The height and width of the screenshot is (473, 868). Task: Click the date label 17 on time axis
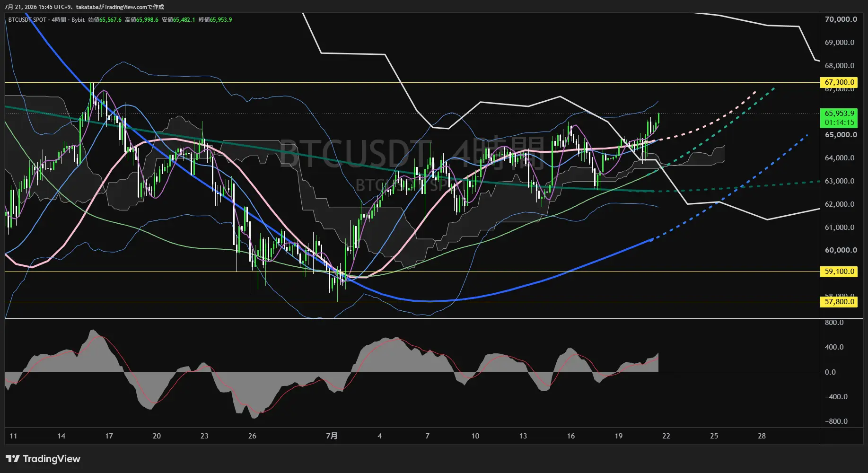click(109, 436)
